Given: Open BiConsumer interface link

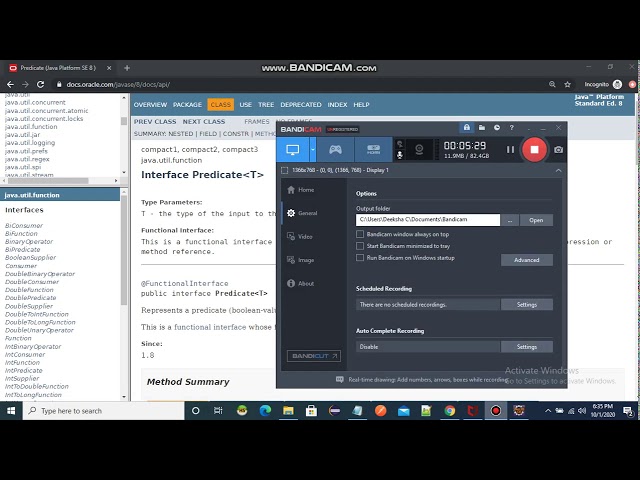Looking at the screenshot, I should (24, 226).
